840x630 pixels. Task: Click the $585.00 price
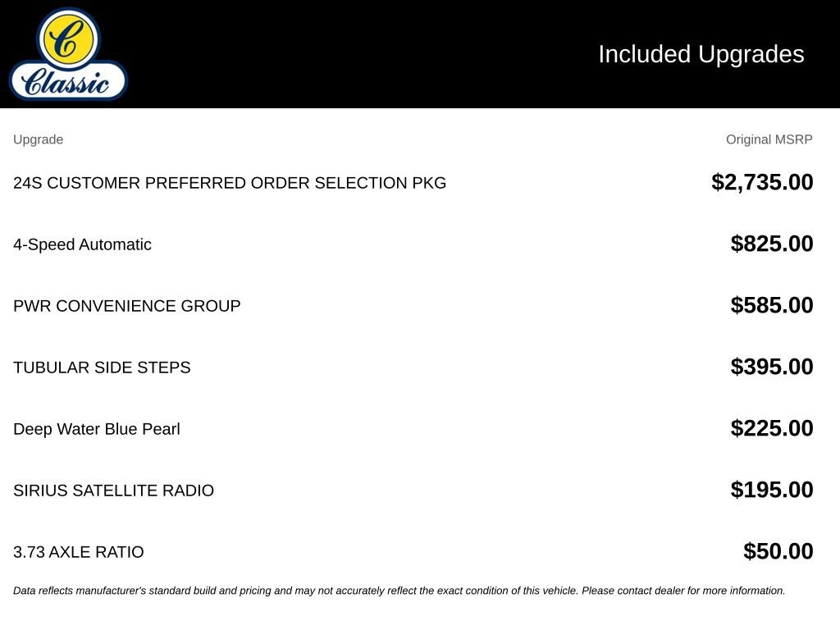point(771,305)
